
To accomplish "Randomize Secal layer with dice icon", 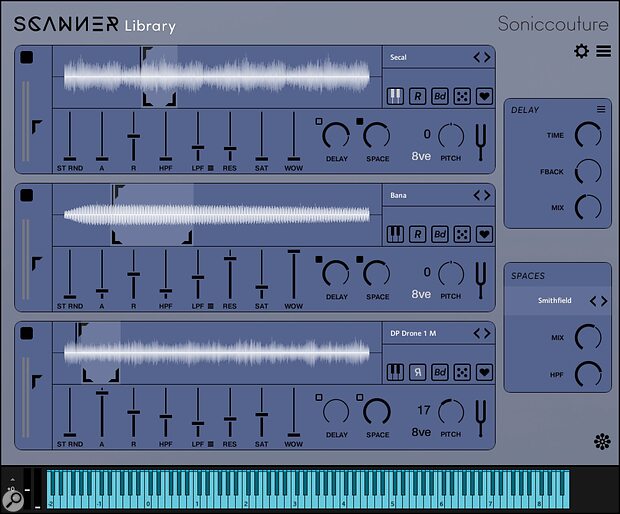I will 462,96.
